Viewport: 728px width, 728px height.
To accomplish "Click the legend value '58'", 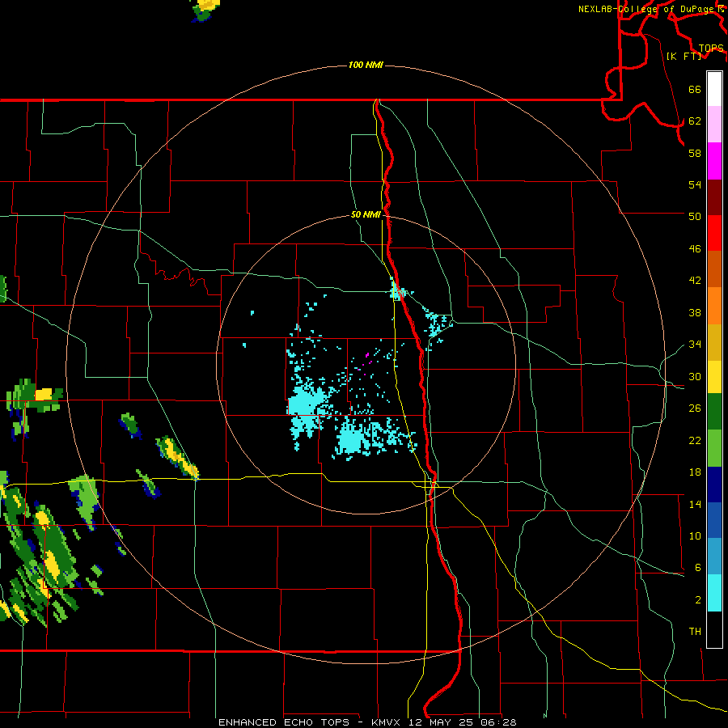I will coord(695,153).
